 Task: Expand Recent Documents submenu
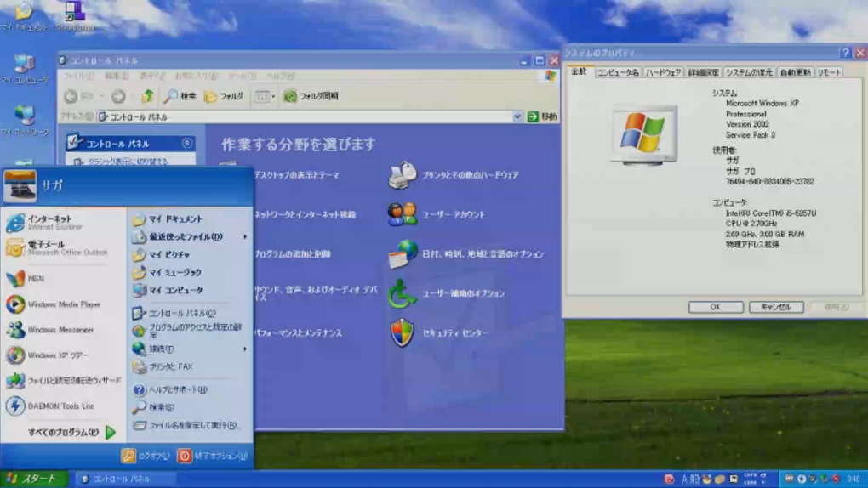coord(191,237)
